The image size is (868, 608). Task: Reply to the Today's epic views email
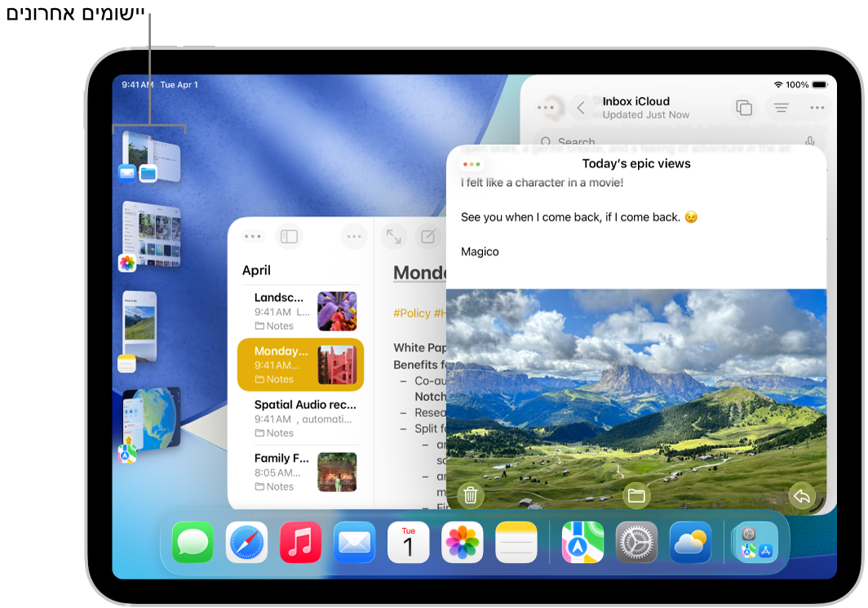point(802,495)
